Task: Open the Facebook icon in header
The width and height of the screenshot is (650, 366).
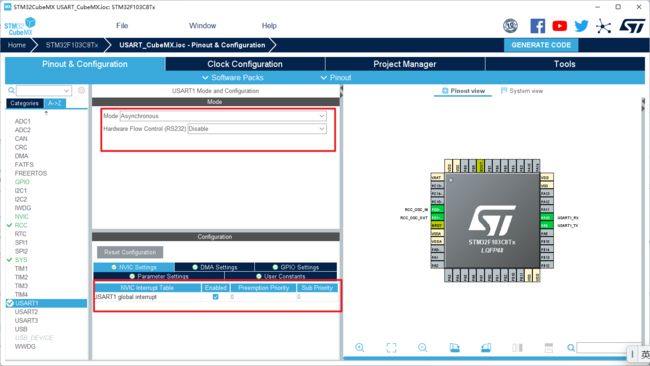Action: tap(538, 26)
